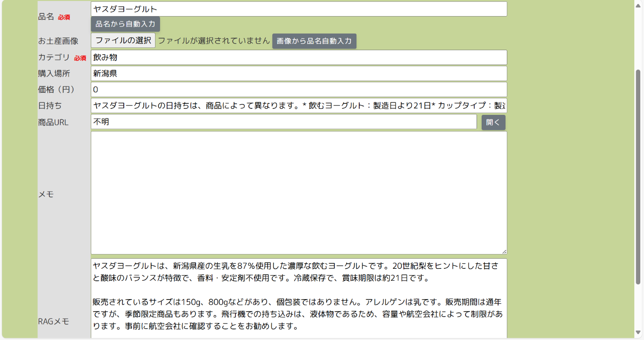Viewport: 644px width, 340px height.
Task: Click the メモ textarea resize handle
Action: (504, 252)
